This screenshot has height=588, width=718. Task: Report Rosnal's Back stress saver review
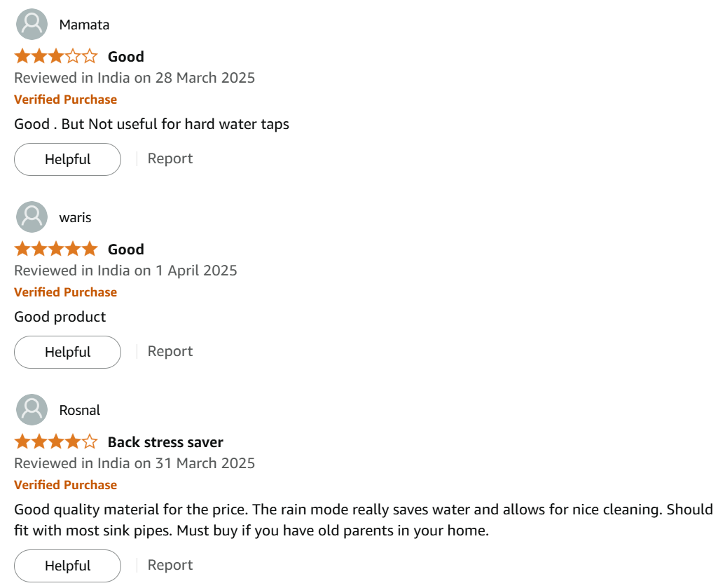tap(170, 565)
